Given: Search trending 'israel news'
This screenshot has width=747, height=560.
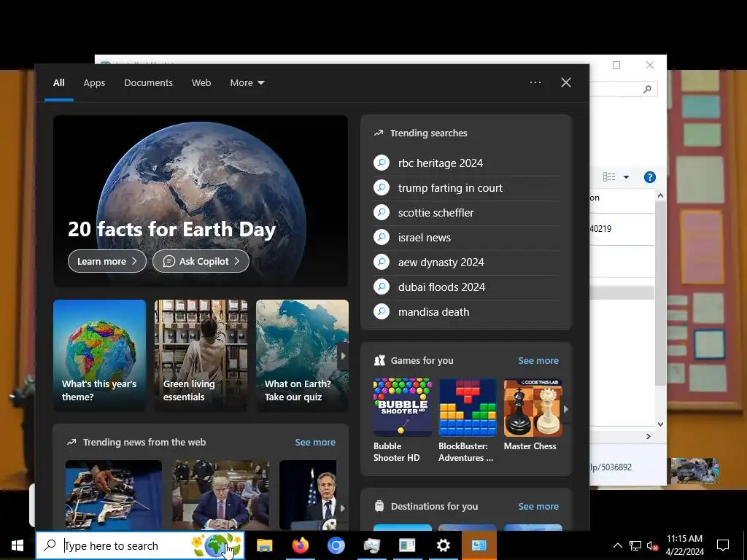Looking at the screenshot, I should pos(425,238).
